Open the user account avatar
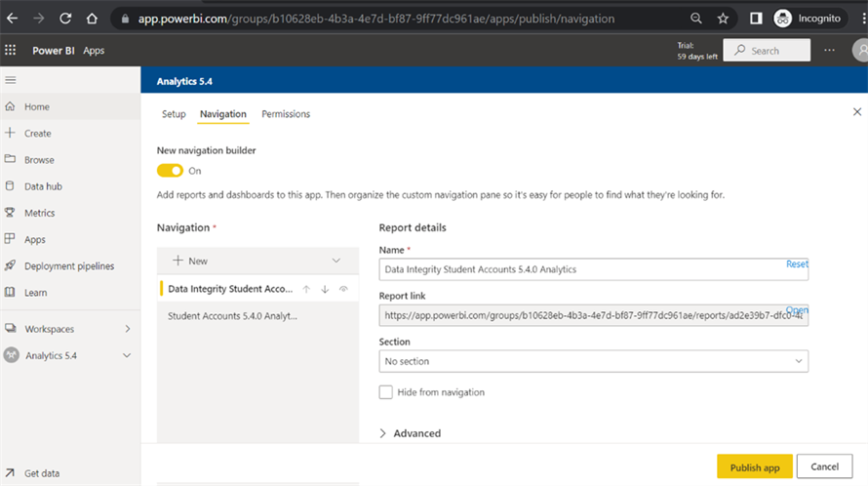This screenshot has width=868, height=486. [x=860, y=51]
